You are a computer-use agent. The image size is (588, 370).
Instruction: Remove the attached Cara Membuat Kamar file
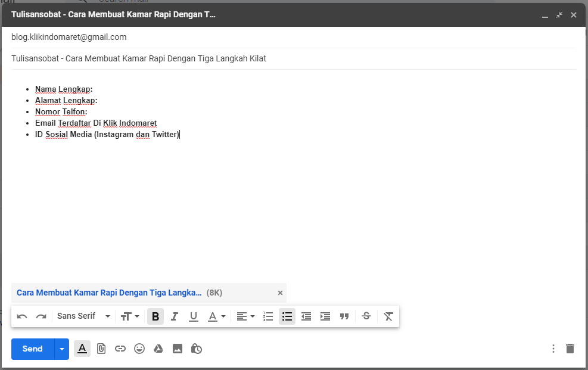[280, 293]
